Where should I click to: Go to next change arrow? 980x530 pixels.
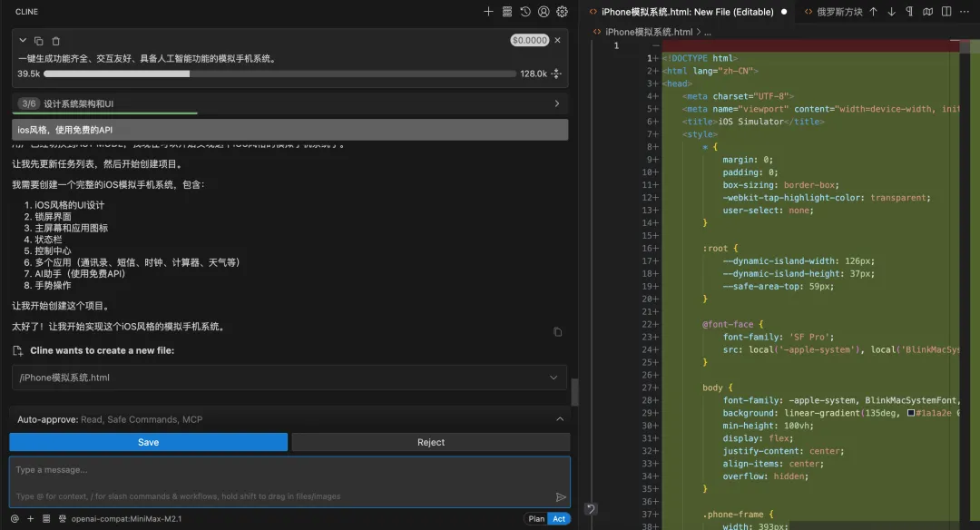click(891, 11)
